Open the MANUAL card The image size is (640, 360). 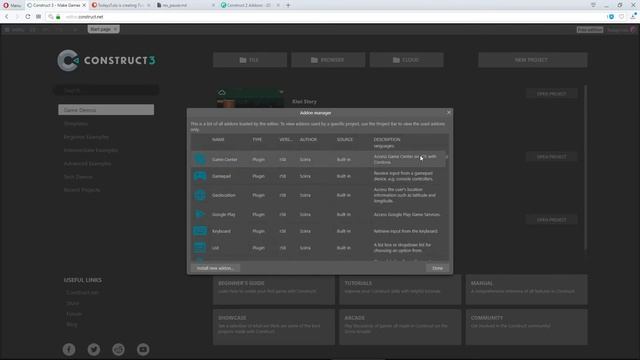click(x=527, y=289)
